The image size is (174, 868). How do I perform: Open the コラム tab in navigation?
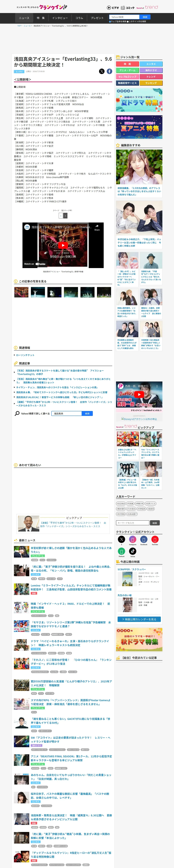[x=79, y=18]
